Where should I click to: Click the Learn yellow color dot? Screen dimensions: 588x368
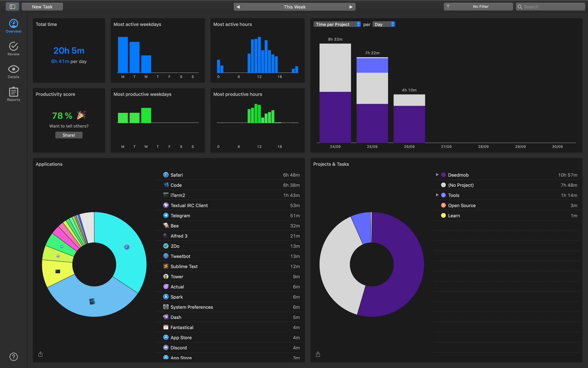pos(443,216)
